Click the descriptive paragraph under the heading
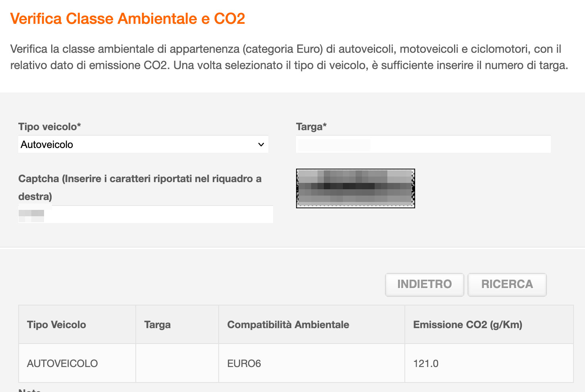 click(x=289, y=57)
